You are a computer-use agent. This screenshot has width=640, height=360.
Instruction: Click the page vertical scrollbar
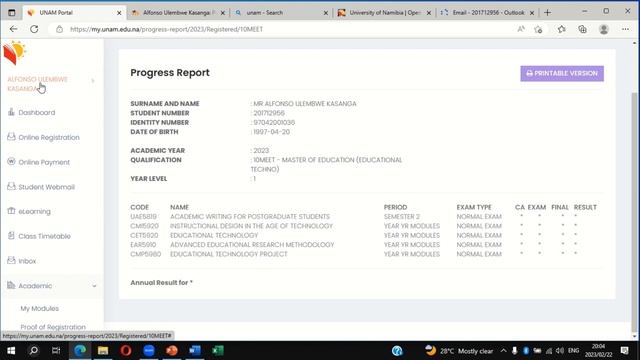point(634,212)
